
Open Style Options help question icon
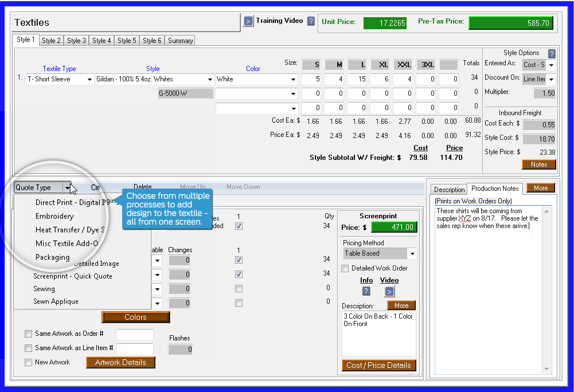[x=552, y=53]
